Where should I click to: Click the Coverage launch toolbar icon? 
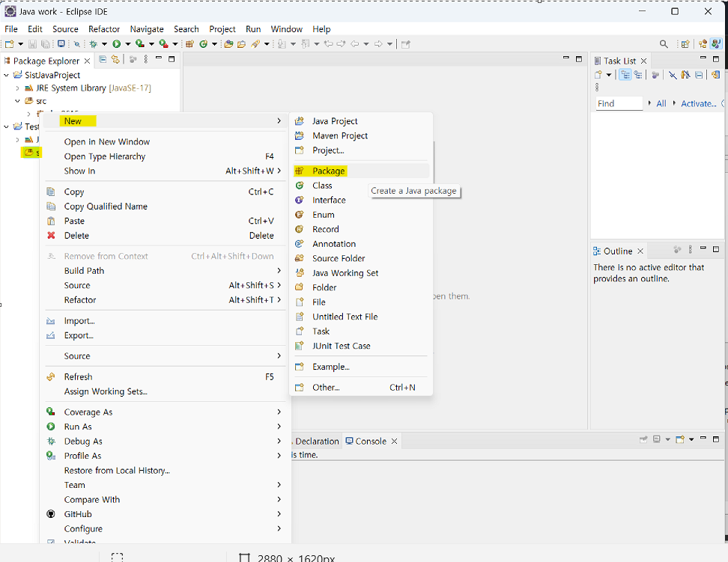pyautogui.click(x=140, y=44)
